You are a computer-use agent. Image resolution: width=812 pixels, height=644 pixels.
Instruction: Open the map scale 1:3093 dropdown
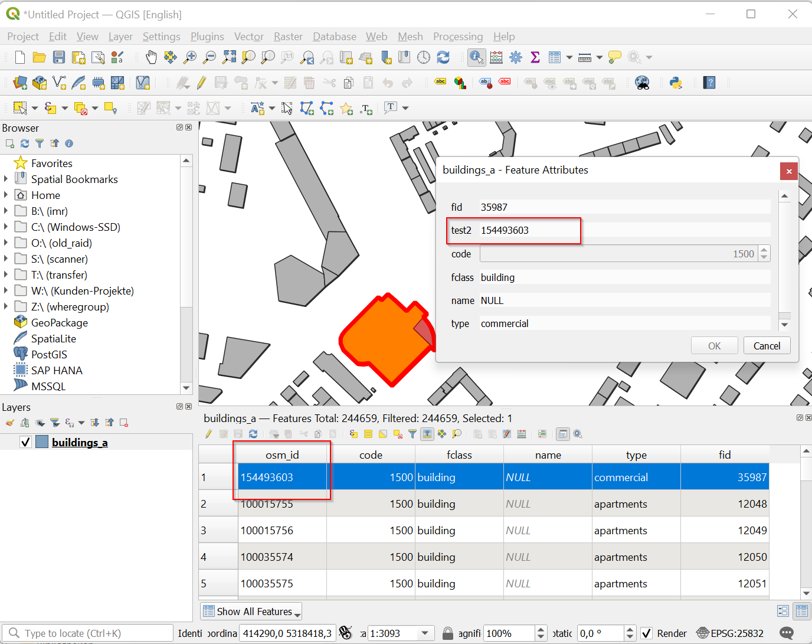click(x=425, y=633)
